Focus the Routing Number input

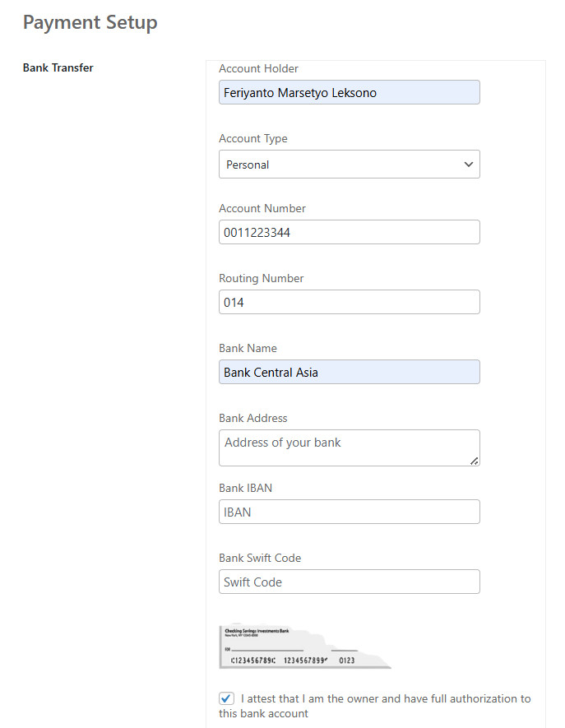tap(350, 302)
